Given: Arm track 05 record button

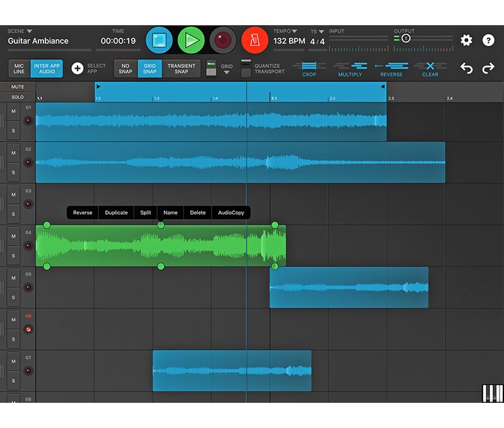Looking at the screenshot, I should (x=28, y=288).
